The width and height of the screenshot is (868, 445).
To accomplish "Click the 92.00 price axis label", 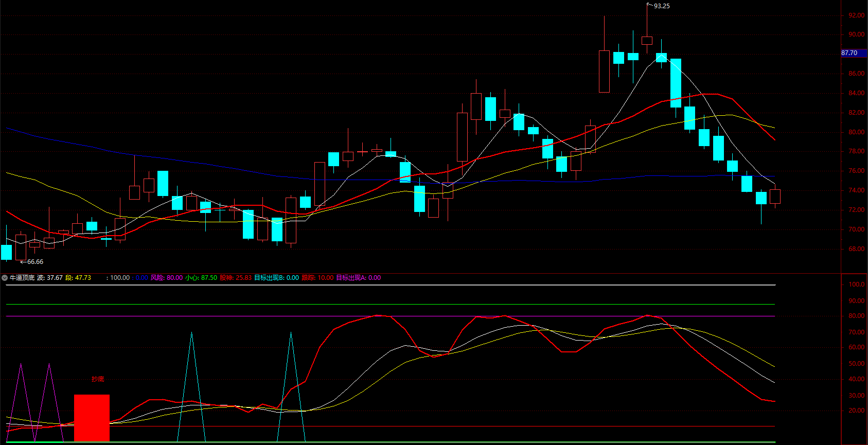I will coord(857,15).
